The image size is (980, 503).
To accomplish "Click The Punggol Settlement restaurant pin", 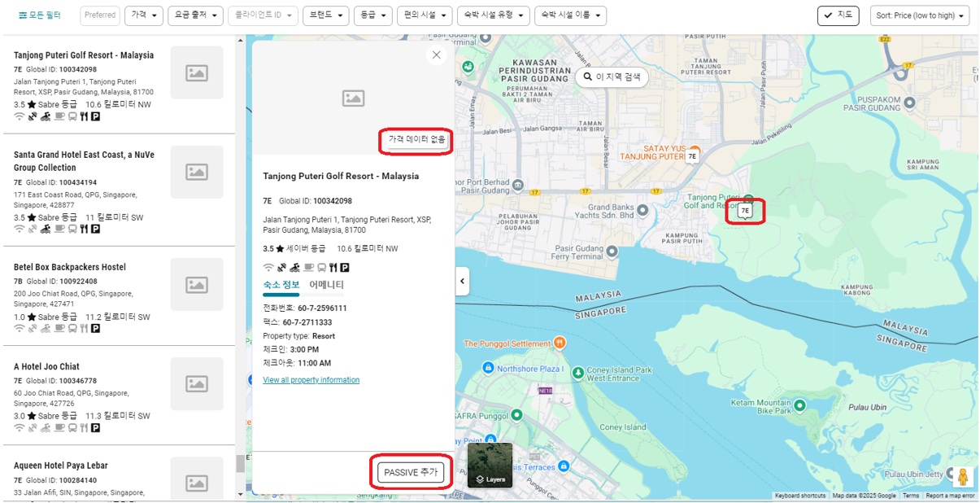I will point(560,343).
